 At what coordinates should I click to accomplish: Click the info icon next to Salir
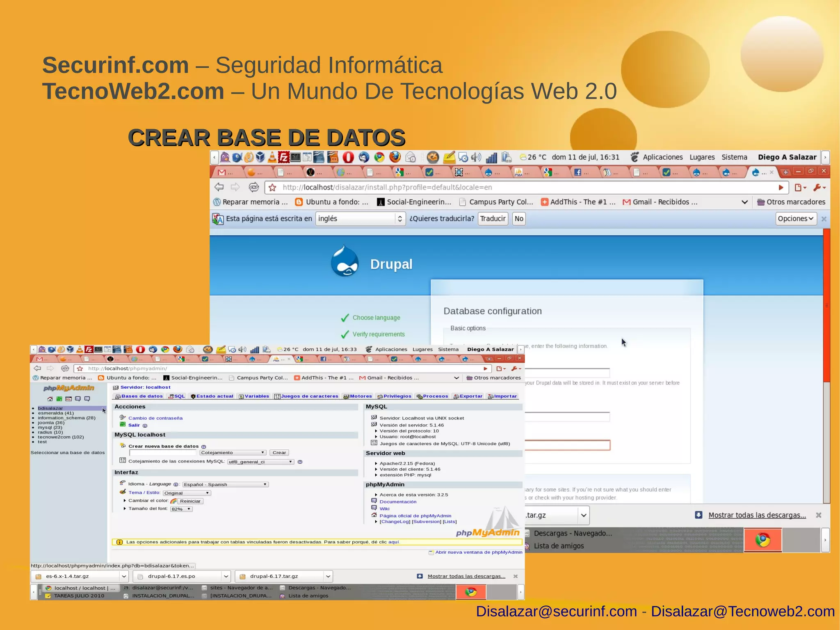(x=145, y=426)
